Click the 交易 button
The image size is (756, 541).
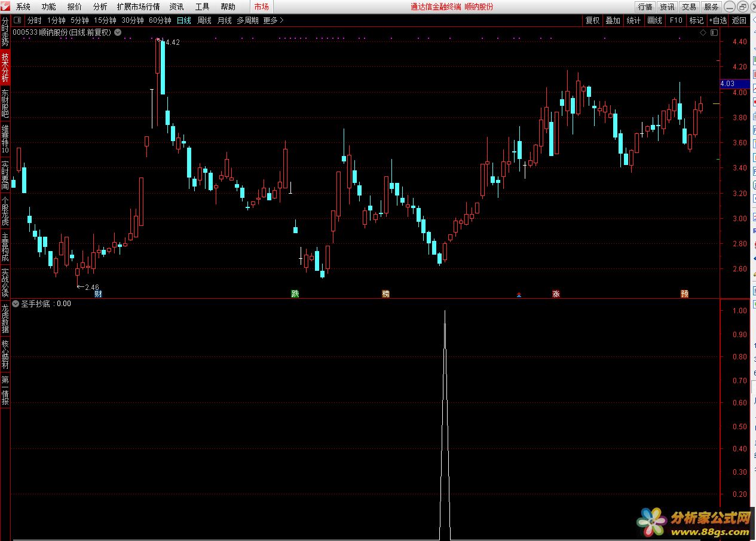pyautogui.click(x=689, y=7)
